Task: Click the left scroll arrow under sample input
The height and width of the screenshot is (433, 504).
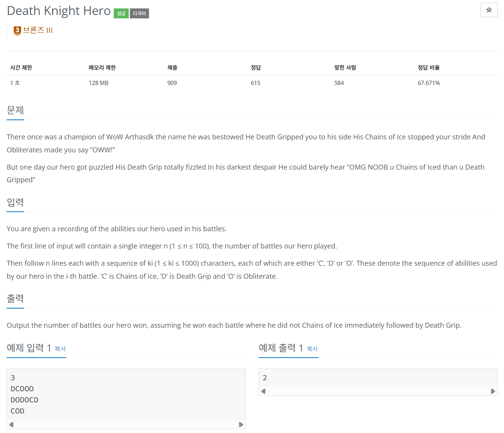Action: 11,424
